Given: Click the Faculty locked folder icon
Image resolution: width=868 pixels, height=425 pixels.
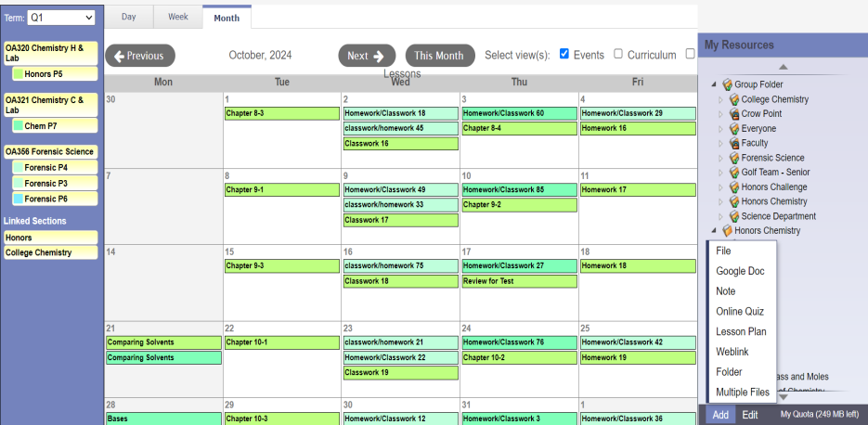Looking at the screenshot, I should pyautogui.click(x=733, y=144).
